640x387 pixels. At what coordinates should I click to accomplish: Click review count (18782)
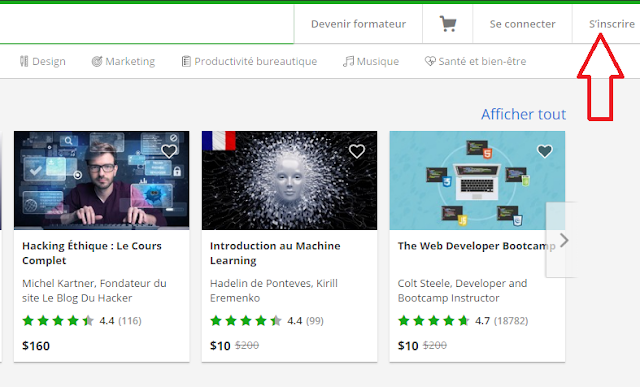pyautogui.click(x=511, y=321)
